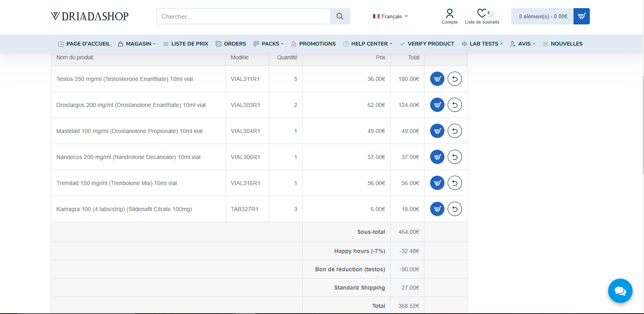
Task: Reorder Testos 250 with its cart icon
Action: pyautogui.click(x=437, y=79)
